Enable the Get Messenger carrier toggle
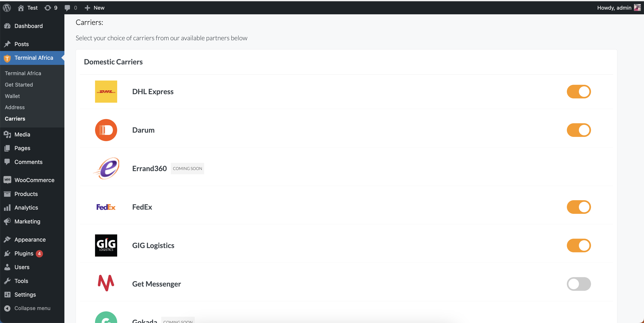 578,284
